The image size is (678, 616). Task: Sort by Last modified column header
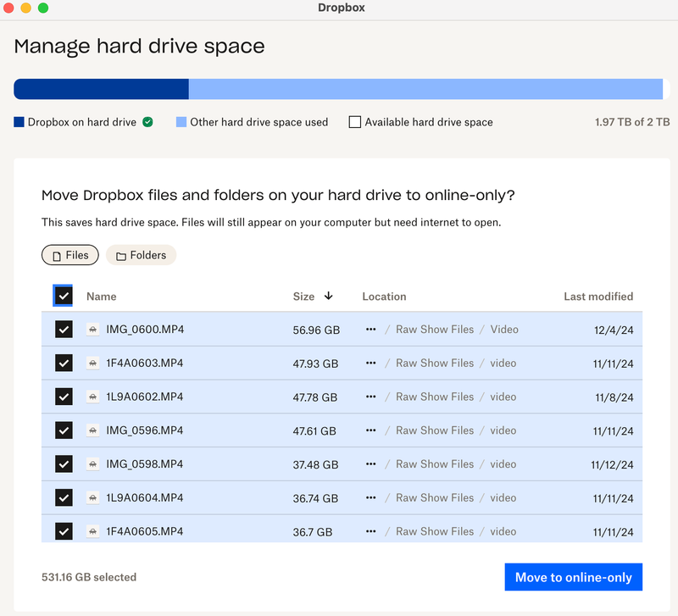pos(598,297)
